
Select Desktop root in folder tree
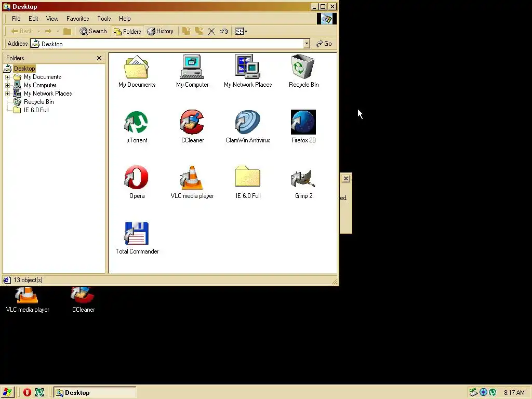click(x=24, y=69)
